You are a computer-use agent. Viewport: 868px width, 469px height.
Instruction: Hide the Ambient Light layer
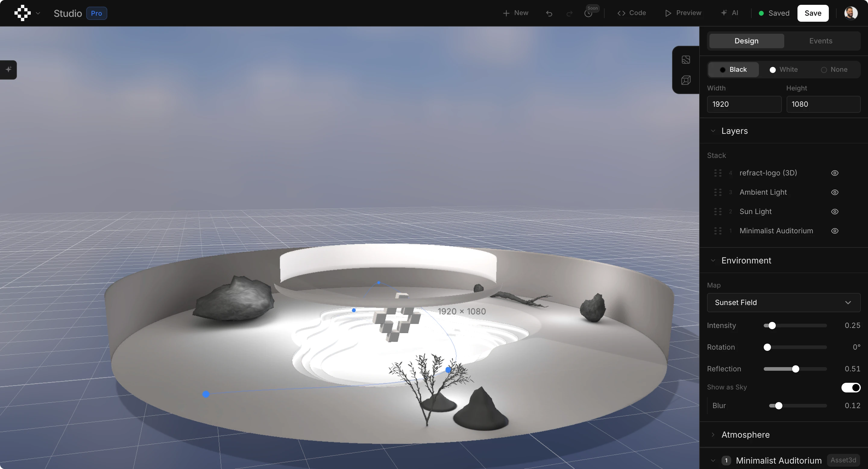(834, 192)
